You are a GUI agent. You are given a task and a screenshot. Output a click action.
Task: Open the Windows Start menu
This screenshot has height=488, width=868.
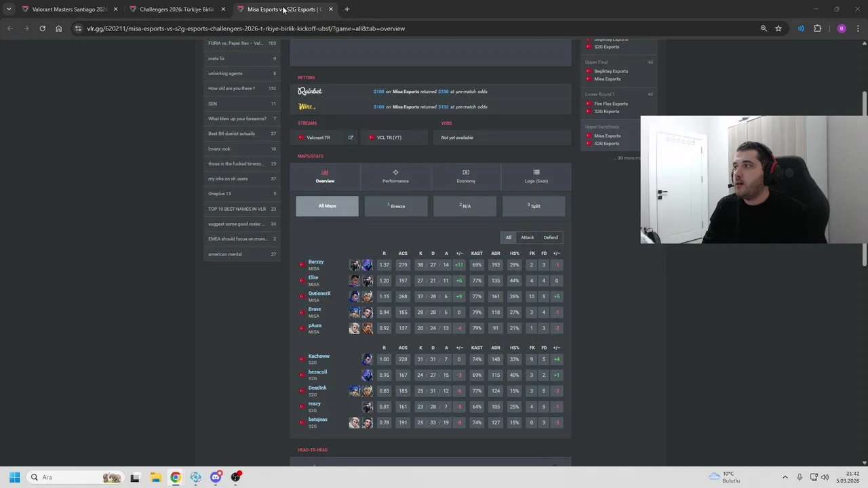(14, 477)
